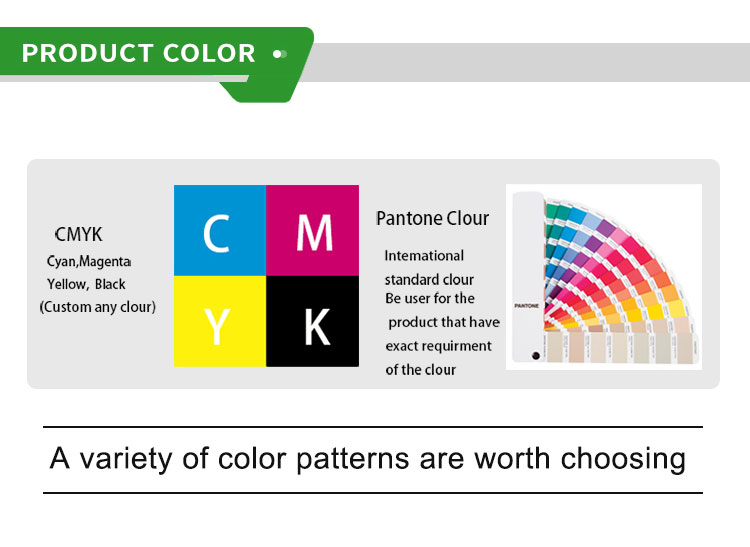Click the "International" text line
The image size is (750, 547).
(x=424, y=256)
